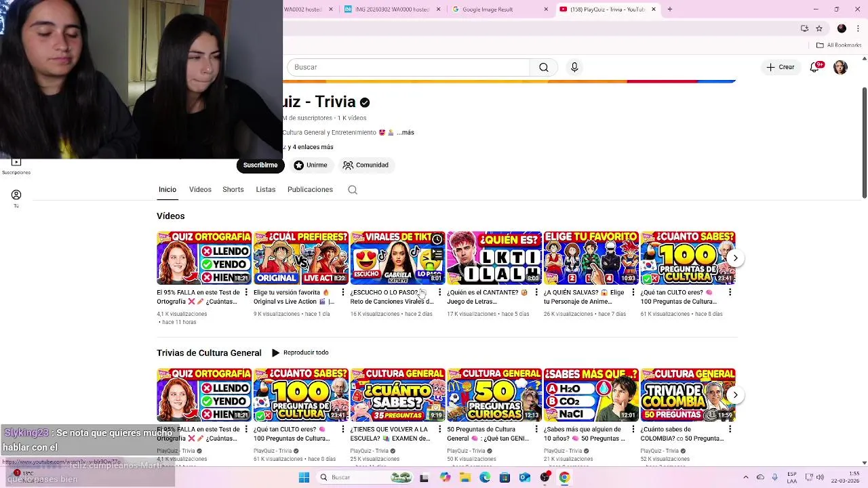Click the YouTube search magnifier button
The image size is (868, 488).
click(x=543, y=67)
